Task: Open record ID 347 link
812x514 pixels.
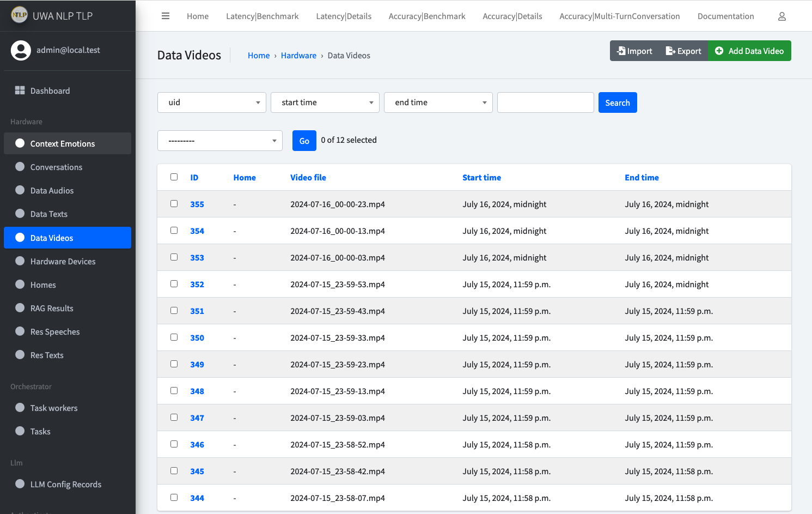Action: 197,418
